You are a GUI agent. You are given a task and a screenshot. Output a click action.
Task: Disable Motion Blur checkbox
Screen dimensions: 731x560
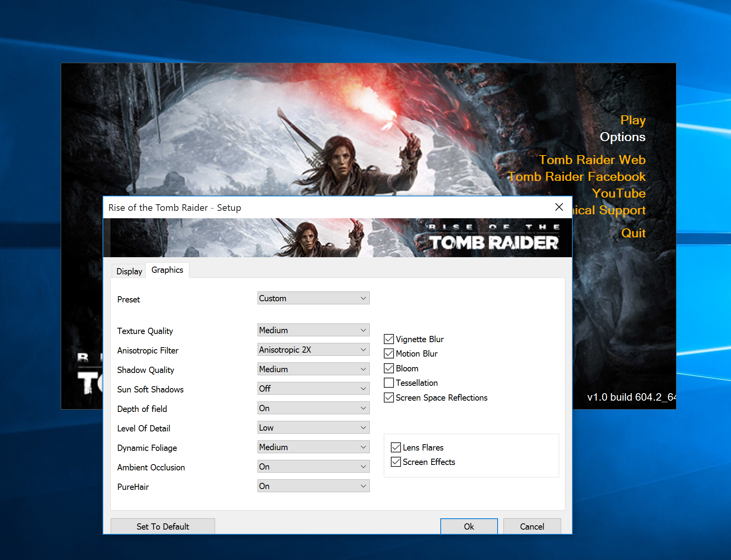(389, 353)
